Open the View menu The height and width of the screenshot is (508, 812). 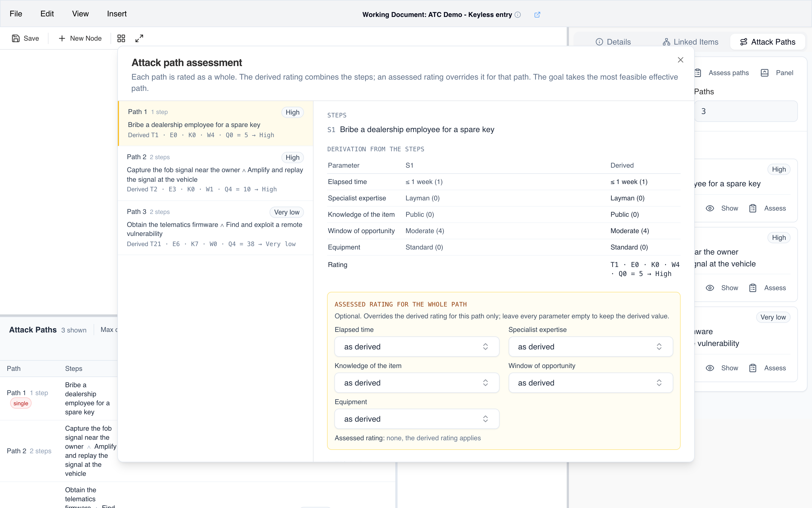[x=81, y=14]
